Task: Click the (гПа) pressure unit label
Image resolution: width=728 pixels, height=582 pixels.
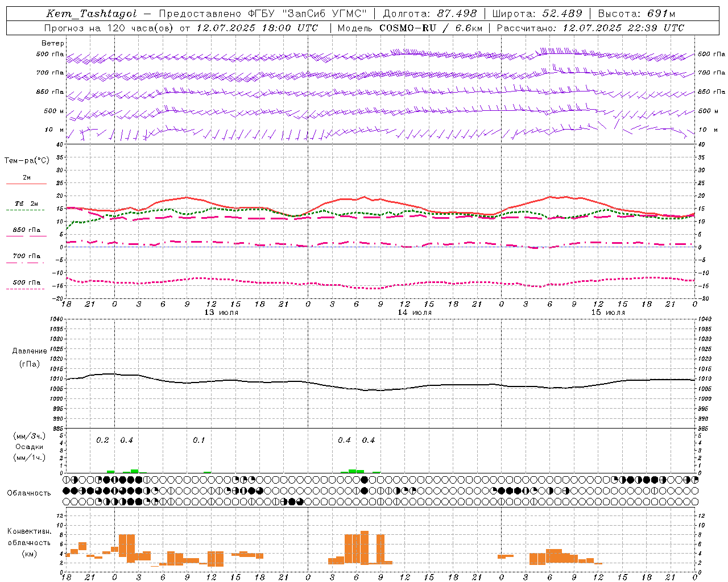Action: click(30, 364)
